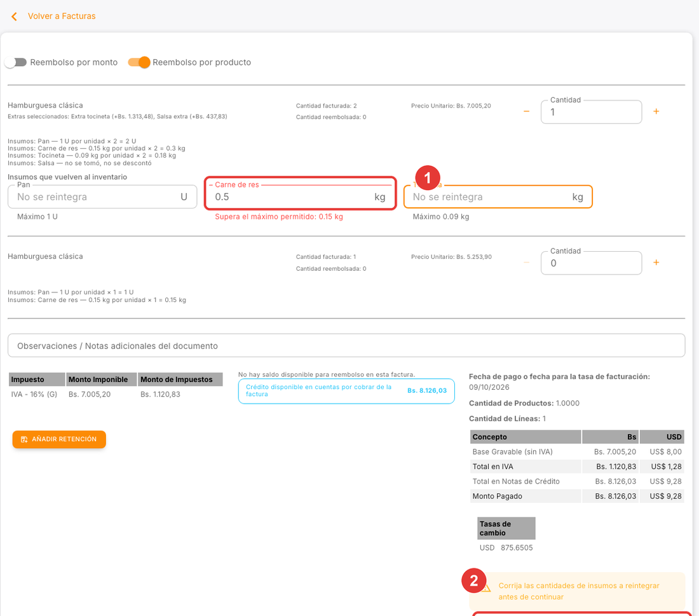Viewport: 699px width, 616px height.
Task: Select the Concepto column header
Action: [x=526, y=437]
